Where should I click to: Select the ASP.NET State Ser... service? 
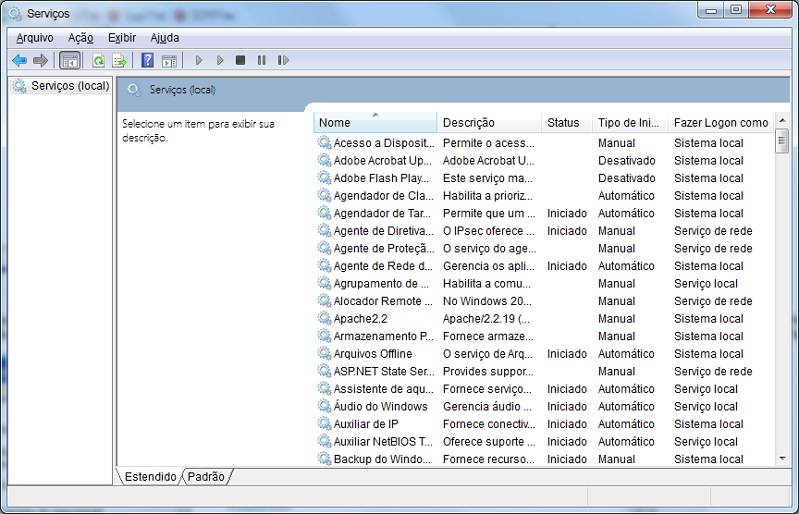[543, 371]
